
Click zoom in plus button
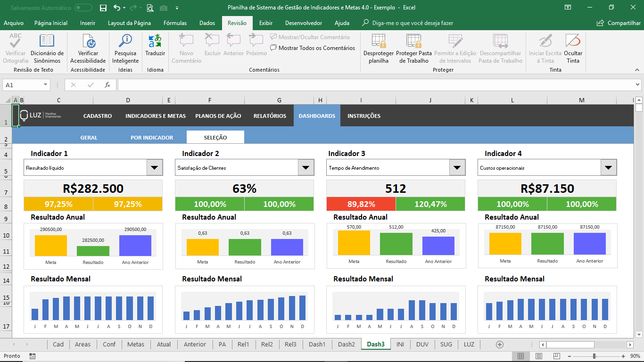click(623, 356)
